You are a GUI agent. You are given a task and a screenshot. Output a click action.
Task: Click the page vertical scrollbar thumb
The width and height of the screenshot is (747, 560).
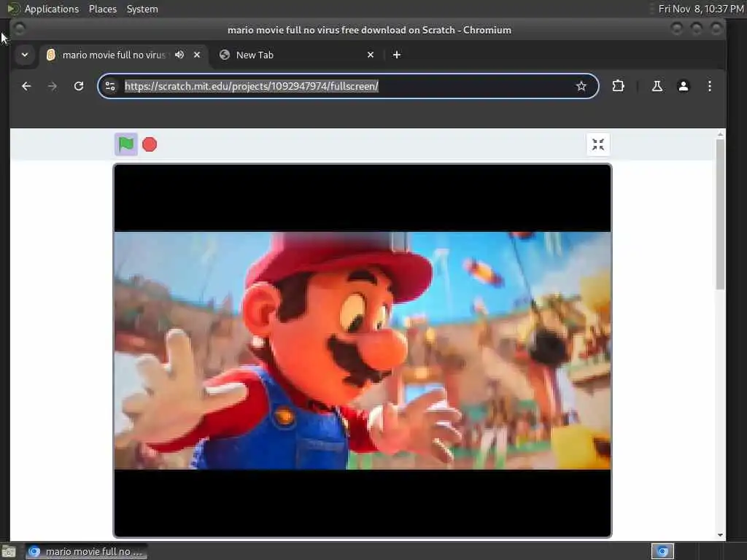click(720, 214)
